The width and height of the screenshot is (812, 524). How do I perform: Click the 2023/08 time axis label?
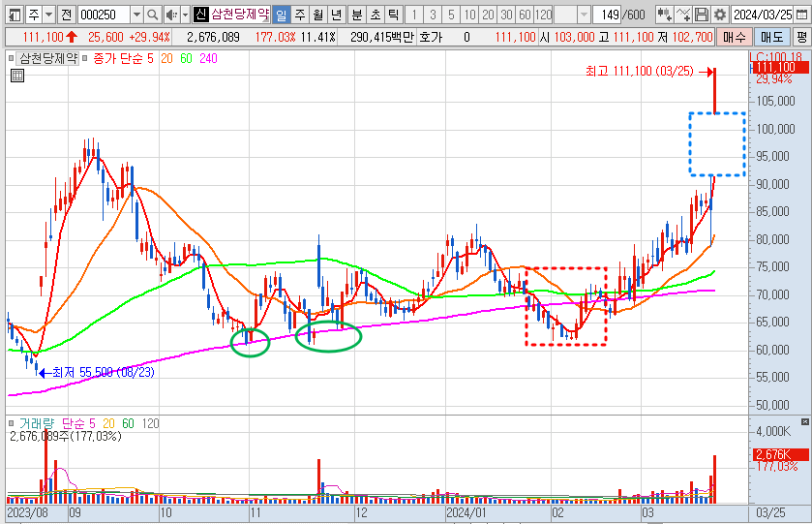(27, 513)
